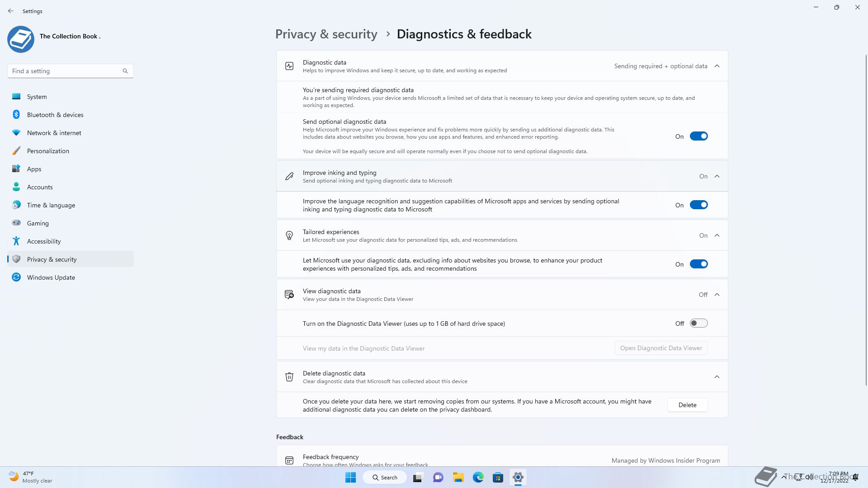Collapse the Tailored experiences chevron
This screenshot has width=868, height=488.
point(717,235)
